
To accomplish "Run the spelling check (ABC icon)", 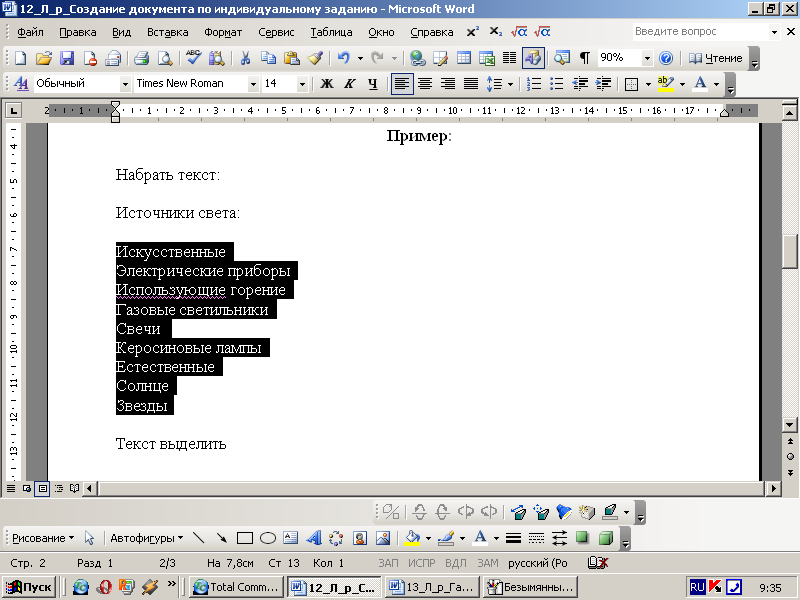I will (x=193, y=58).
